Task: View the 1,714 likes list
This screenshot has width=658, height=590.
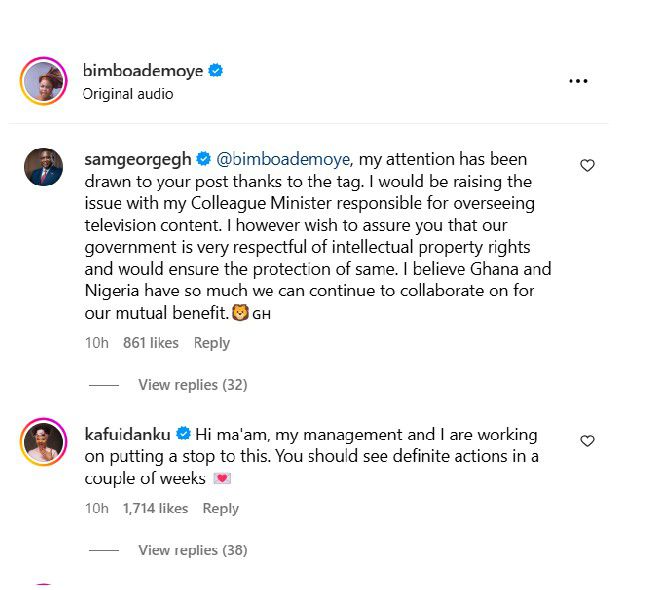Action: 155,508
